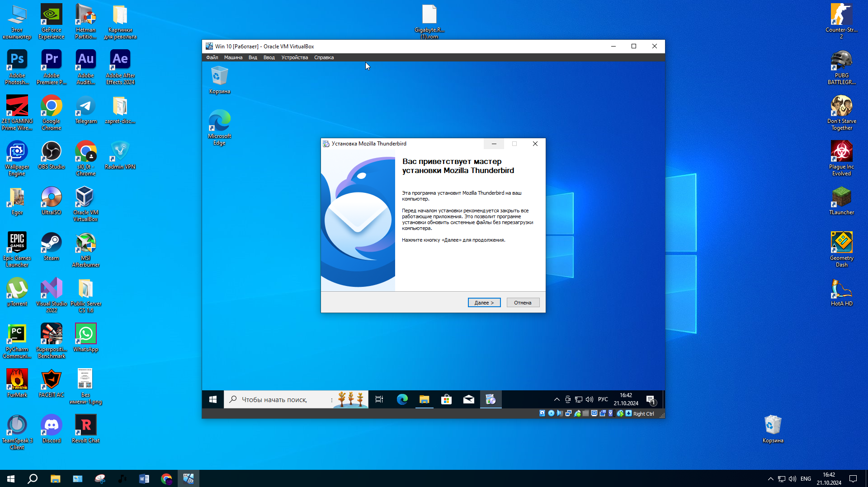Open the Mail app in guest taskbar
Image resolution: width=868 pixels, height=487 pixels.
[x=468, y=399]
